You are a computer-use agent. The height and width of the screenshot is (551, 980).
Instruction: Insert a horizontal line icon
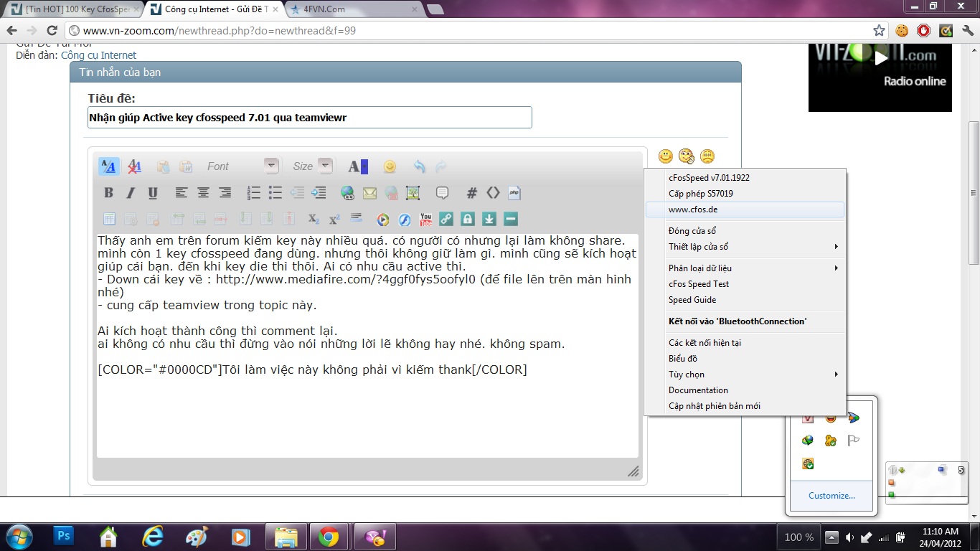coord(357,217)
